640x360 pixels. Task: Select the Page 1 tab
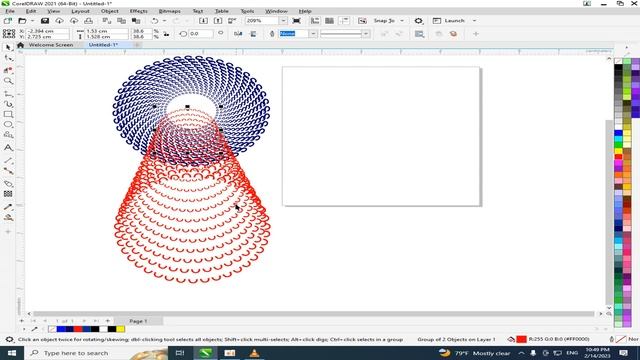[x=138, y=321]
